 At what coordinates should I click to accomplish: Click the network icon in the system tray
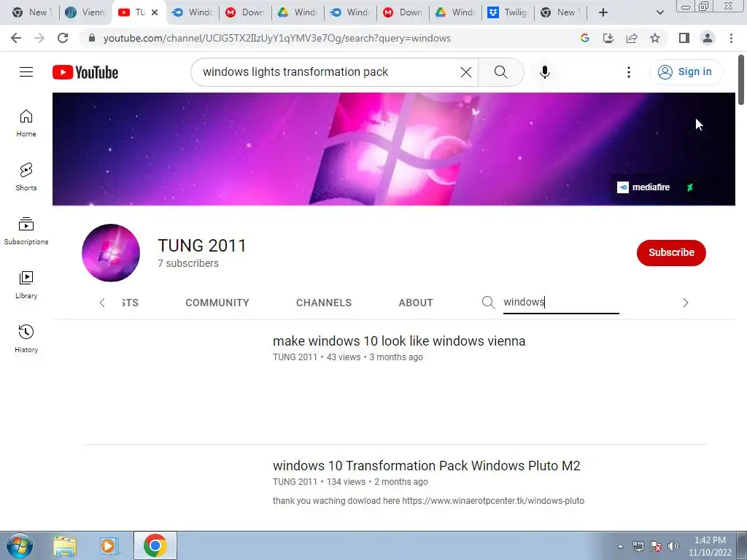pyautogui.click(x=638, y=546)
